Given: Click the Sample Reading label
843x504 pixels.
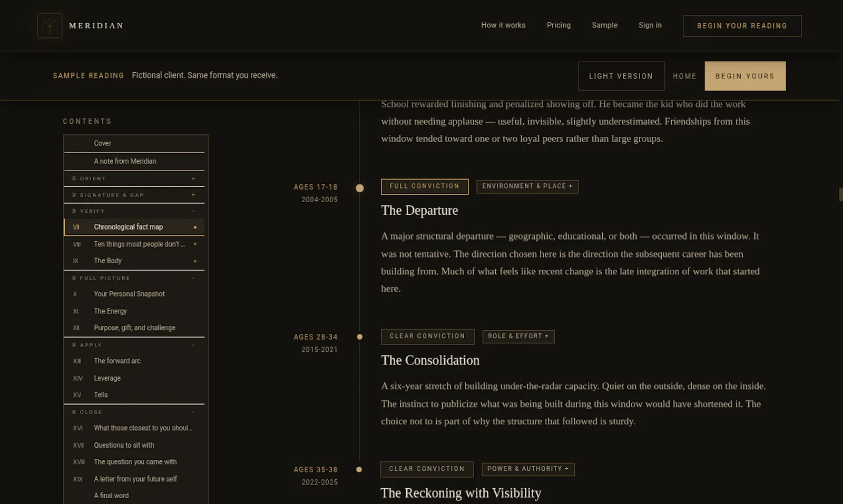Looking at the screenshot, I should coord(89,76).
